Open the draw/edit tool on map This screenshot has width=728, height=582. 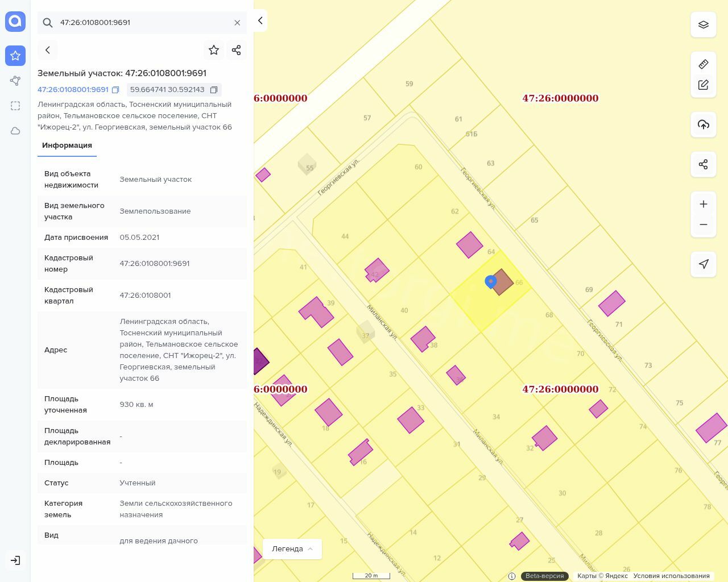coord(703,85)
